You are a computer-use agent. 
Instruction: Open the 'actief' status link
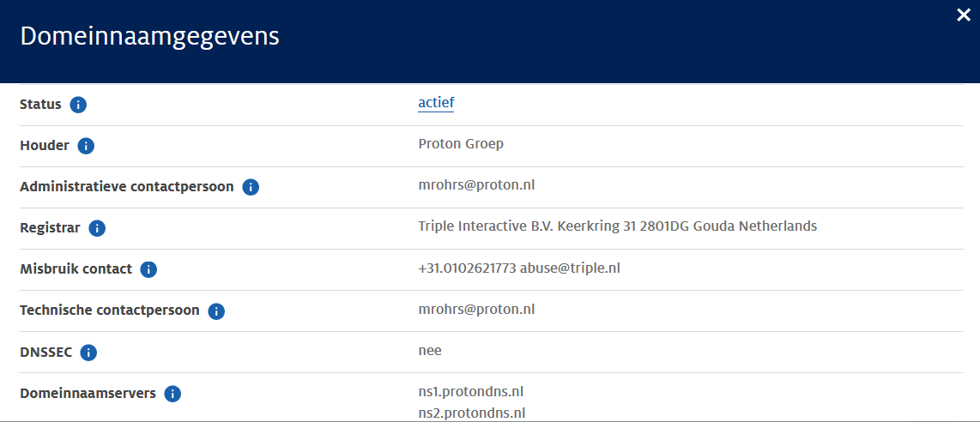(x=436, y=103)
